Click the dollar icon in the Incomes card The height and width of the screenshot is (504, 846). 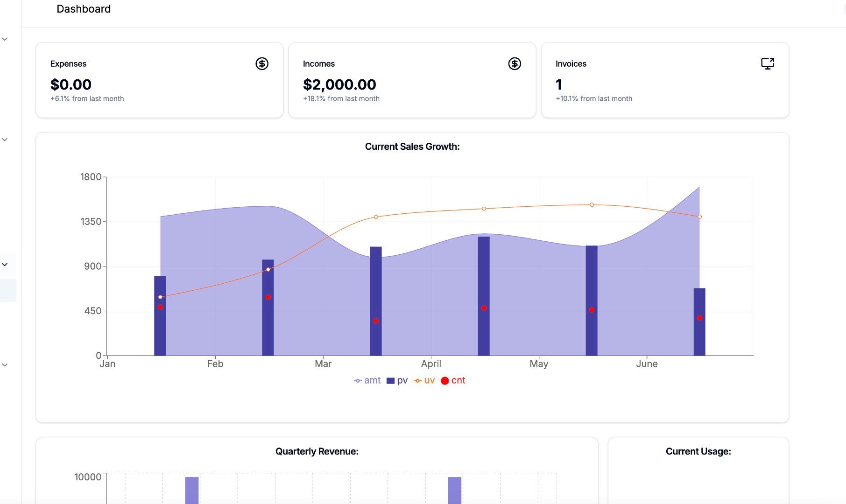515,63
